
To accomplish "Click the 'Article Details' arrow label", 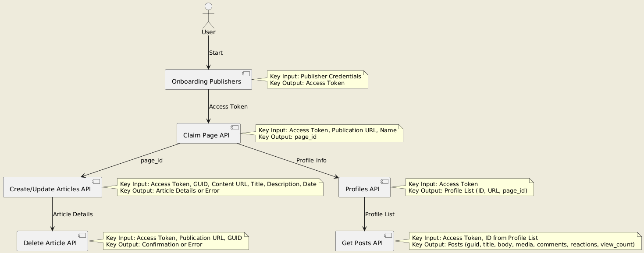I will click(73, 214).
